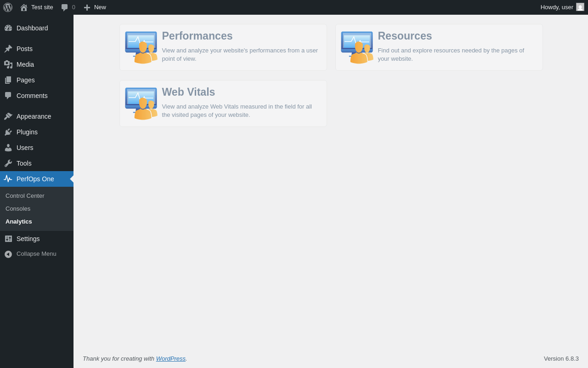This screenshot has height=368, width=588.
Task: Click the plus icon next to New
Action: tap(87, 7)
